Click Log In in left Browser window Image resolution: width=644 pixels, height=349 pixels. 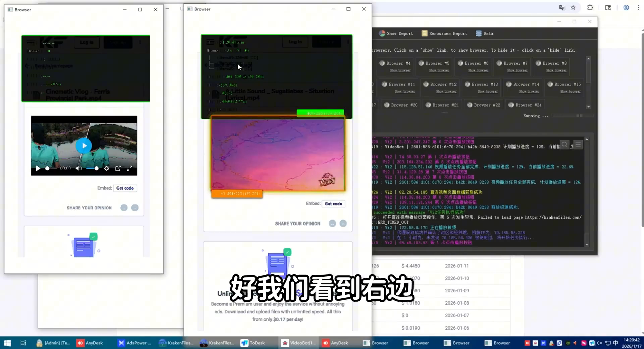pos(87,42)
